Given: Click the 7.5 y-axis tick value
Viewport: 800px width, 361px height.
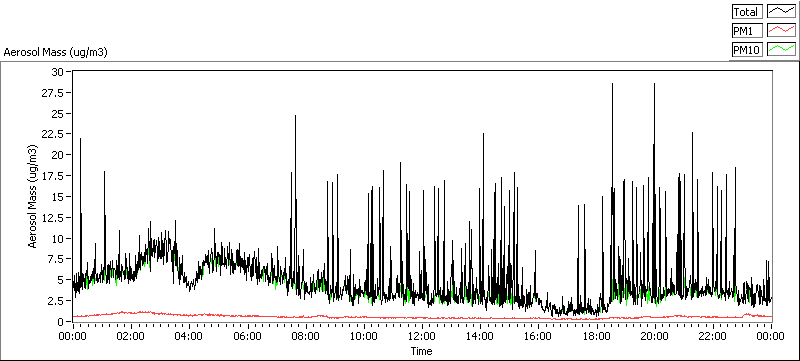Looking at the screenshot, I should point(56,259).
